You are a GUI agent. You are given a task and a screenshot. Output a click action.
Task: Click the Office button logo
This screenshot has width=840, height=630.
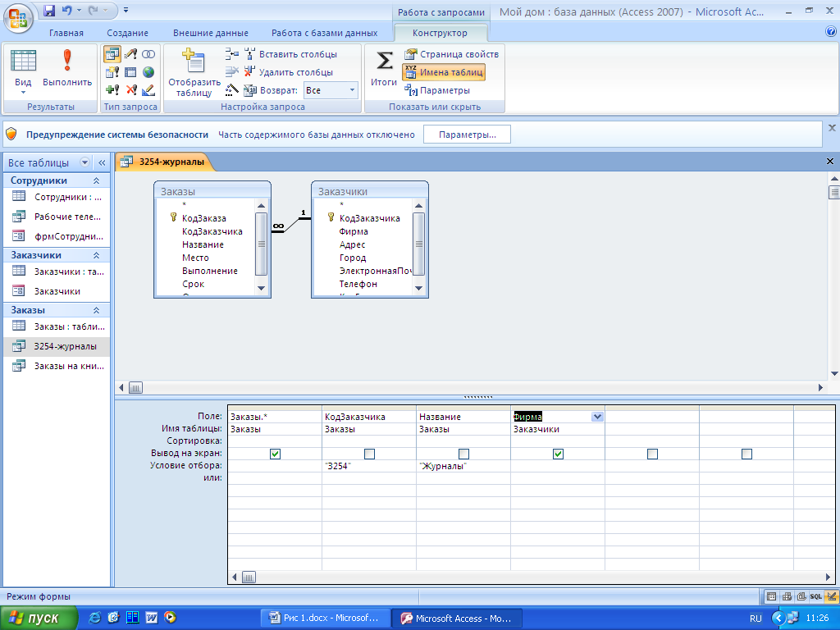click(18, 18)
